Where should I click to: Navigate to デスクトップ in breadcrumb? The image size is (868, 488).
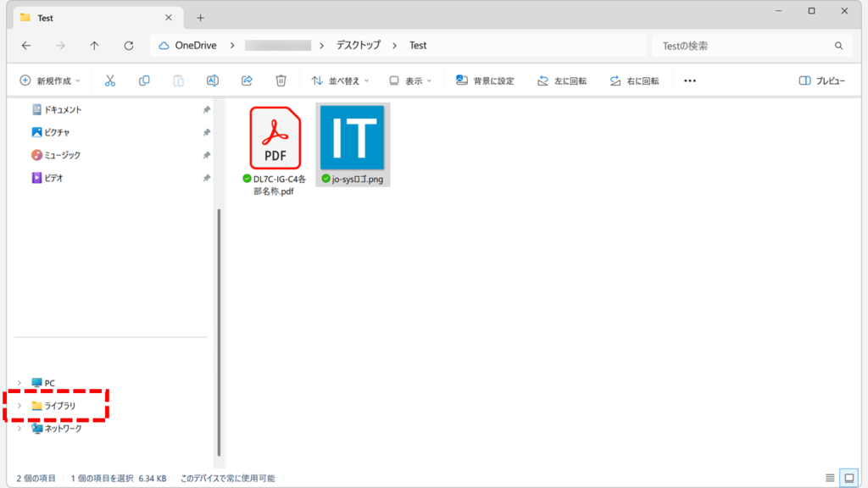click(x=359, y=46)
